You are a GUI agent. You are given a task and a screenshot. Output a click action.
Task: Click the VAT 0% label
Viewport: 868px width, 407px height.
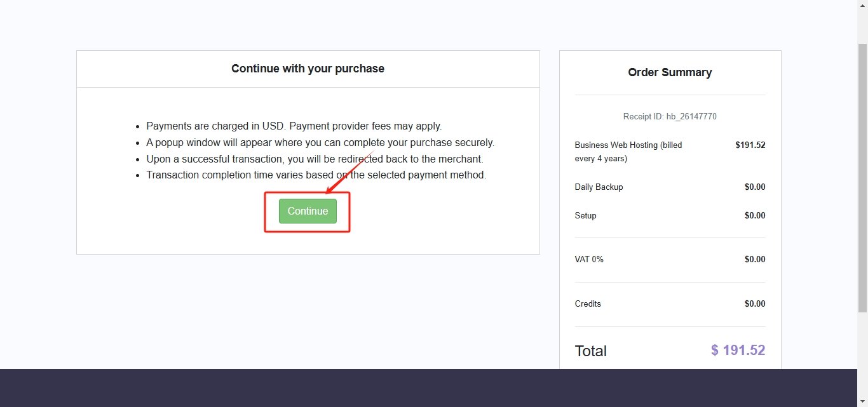point(589,259)
